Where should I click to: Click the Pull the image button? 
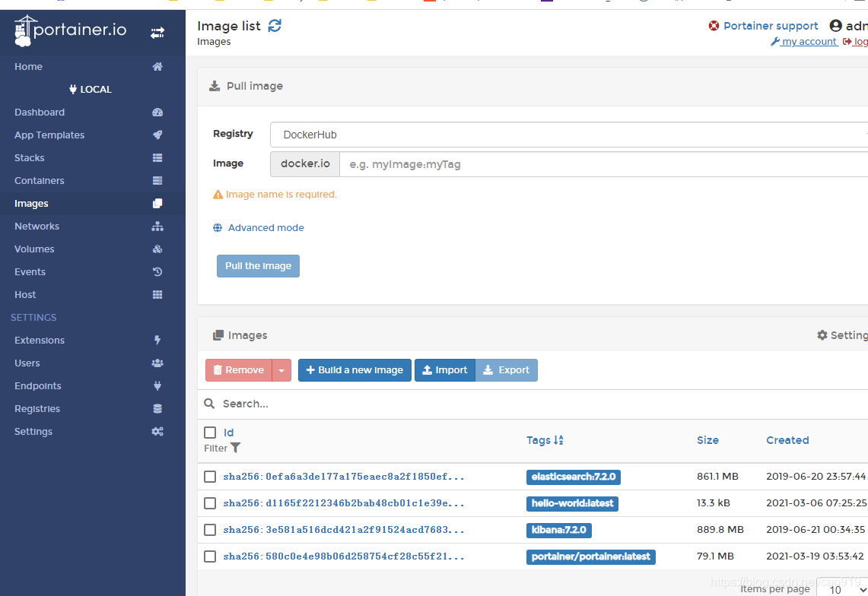258,266
